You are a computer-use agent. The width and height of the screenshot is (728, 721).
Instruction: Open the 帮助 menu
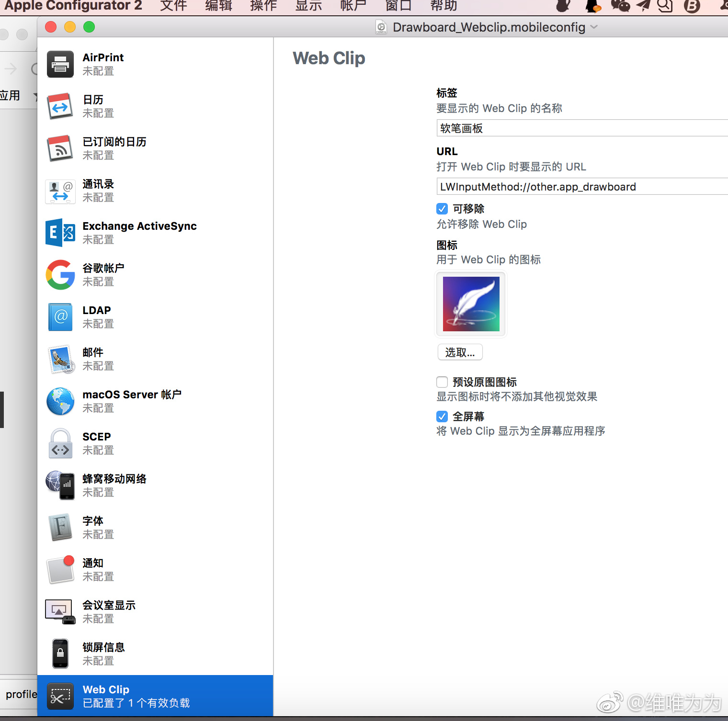444,6
